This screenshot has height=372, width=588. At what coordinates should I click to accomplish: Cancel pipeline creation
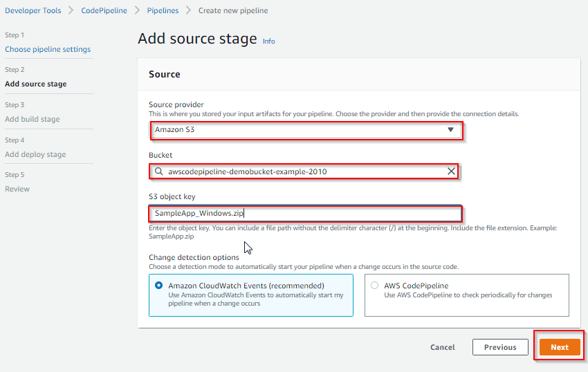tap(443, 347)
